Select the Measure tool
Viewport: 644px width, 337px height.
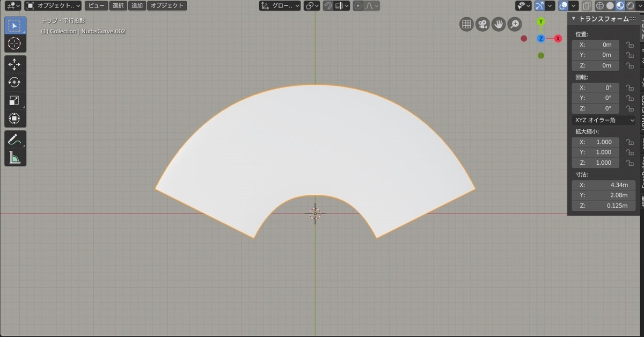click(x=15, y=158)
